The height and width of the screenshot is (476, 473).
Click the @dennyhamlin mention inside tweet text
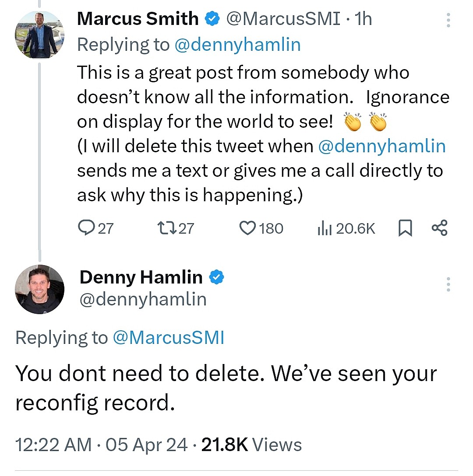(381, 146)
